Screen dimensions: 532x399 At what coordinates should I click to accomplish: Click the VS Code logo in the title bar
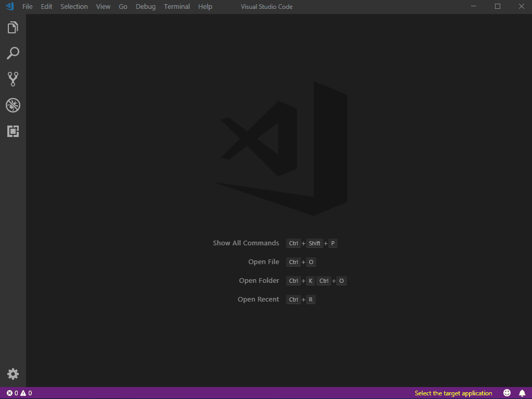[9, 7]
